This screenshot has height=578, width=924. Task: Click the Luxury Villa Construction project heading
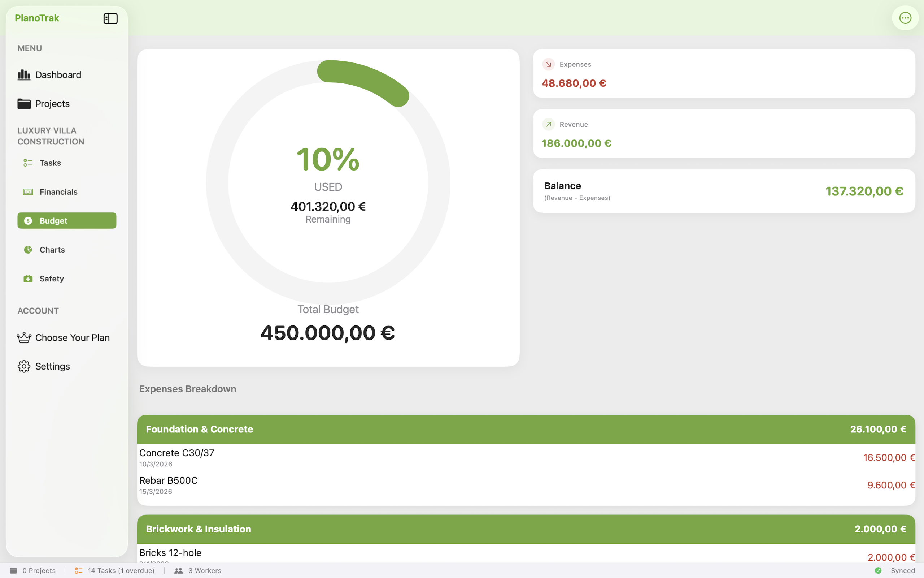(x=51, y=136)
